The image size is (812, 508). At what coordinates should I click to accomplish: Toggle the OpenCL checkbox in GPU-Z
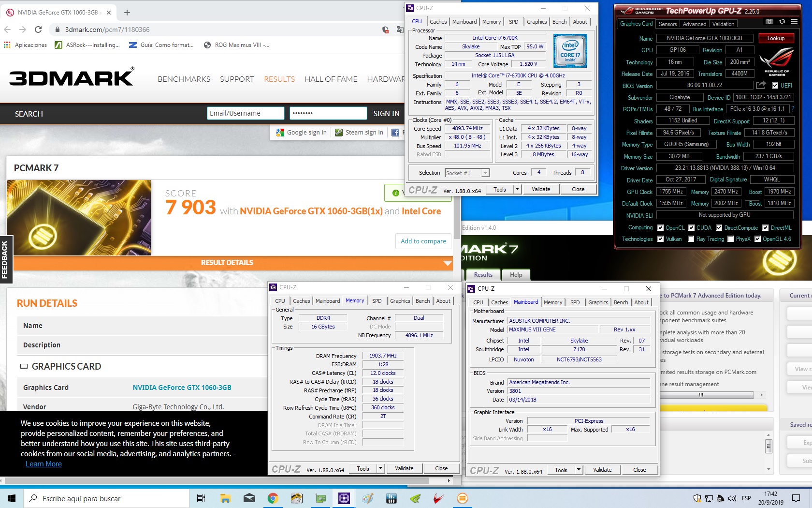pyautogui.click(x=661, y=228)
